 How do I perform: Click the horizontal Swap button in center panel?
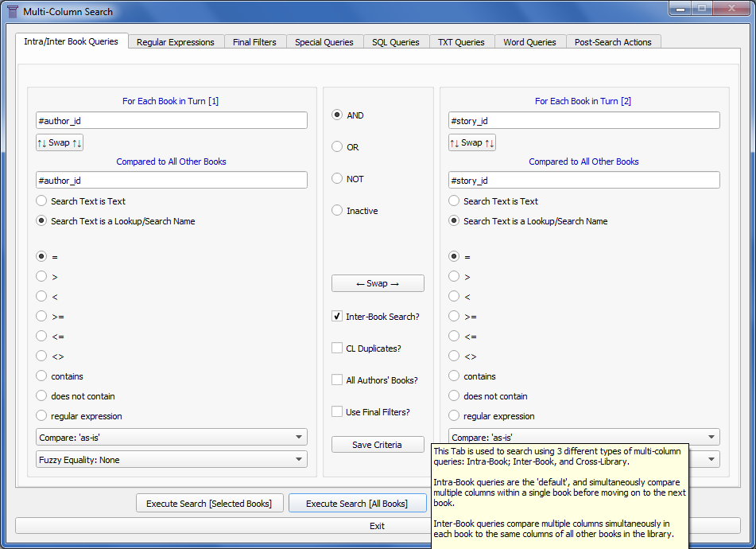click(x=378, y=283)
